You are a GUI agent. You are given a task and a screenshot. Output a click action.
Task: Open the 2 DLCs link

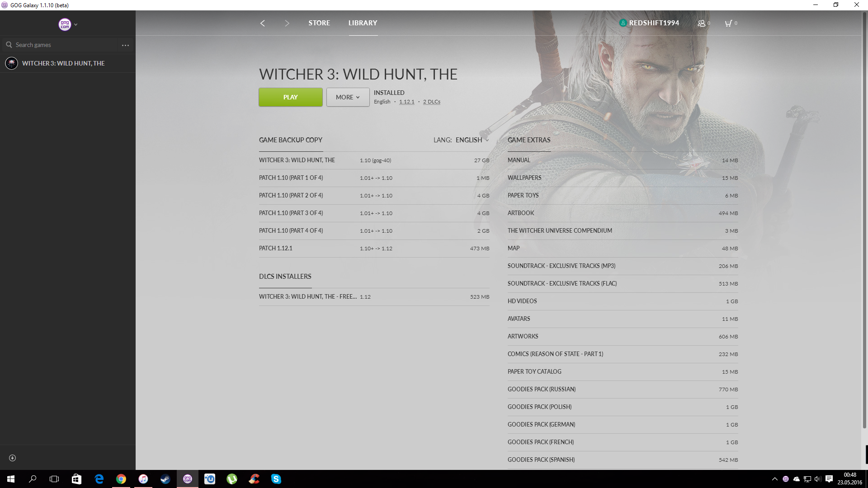coord(432,102)
